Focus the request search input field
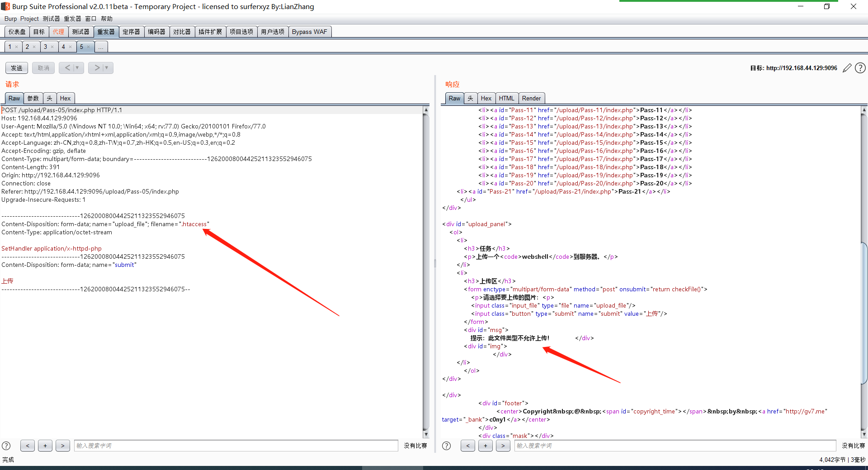 (236, 446)
